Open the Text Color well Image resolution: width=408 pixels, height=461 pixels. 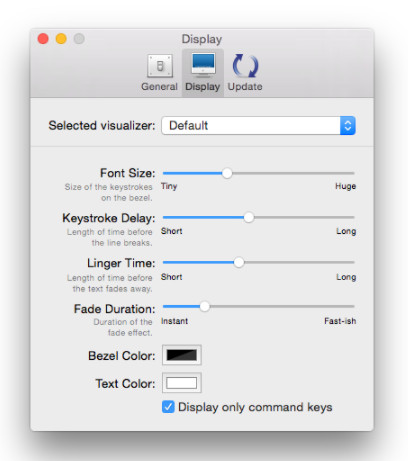182,383
